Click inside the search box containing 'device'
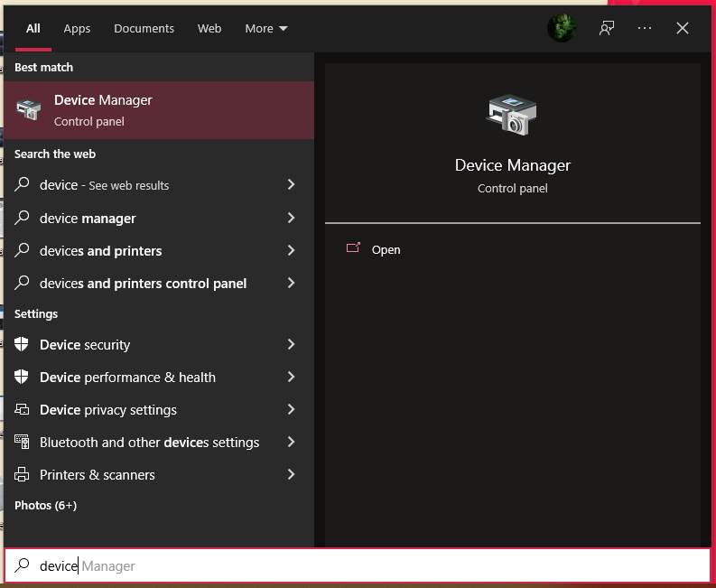The width and height of the screenshot is (716, 588). click(x=358, y=565)
